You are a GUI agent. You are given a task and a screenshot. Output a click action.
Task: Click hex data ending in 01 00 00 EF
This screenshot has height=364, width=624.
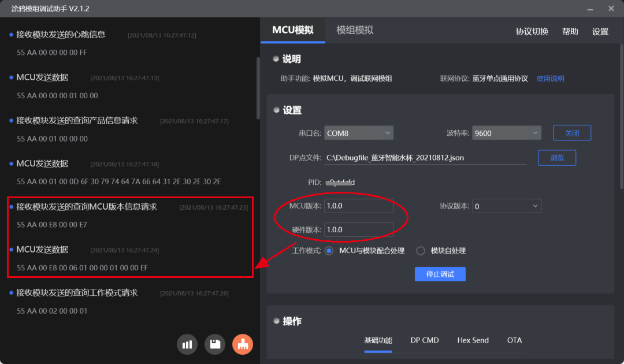click(82, 268)
